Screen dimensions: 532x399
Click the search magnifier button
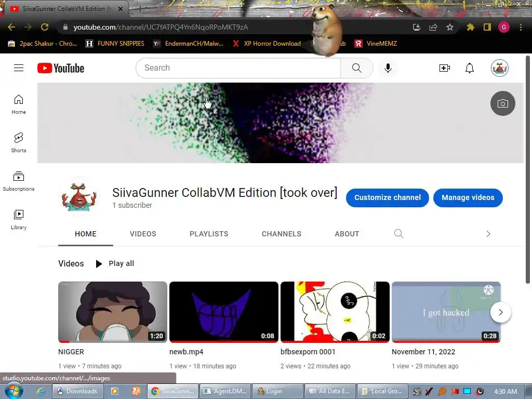point(356,68)
